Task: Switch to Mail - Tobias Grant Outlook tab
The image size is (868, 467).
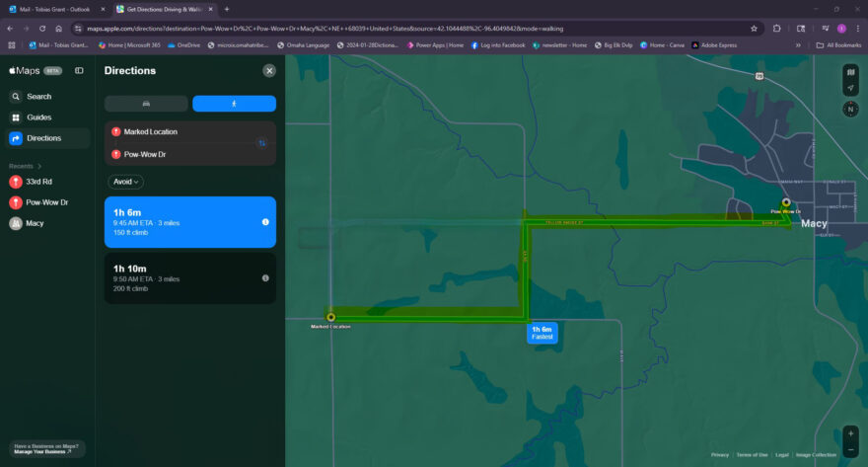Action: click(54, 10)
